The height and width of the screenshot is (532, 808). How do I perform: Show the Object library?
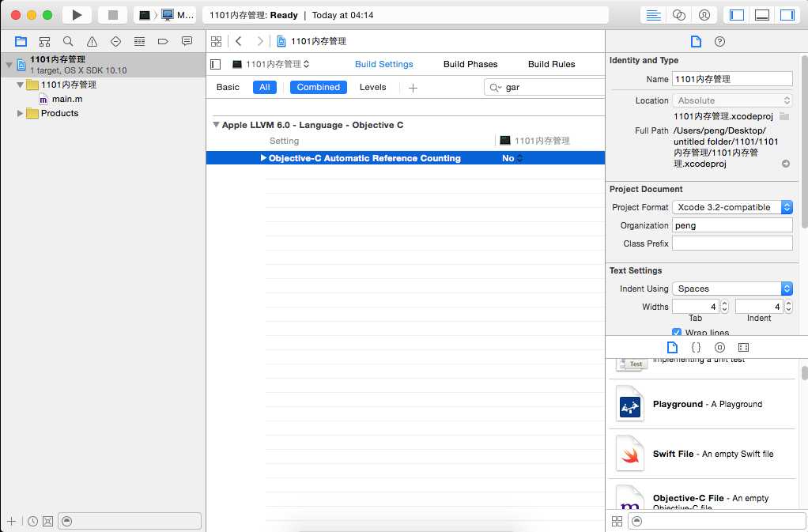(719, 347)
